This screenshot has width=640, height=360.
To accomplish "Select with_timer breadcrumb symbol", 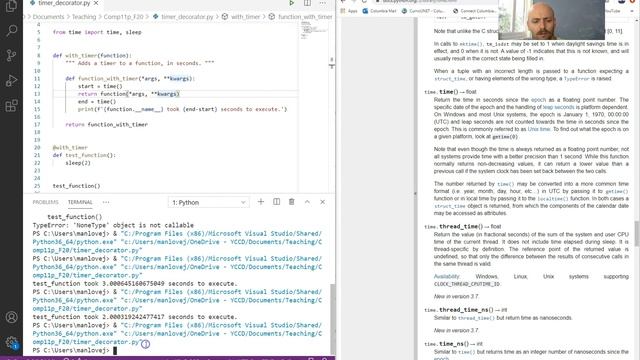I will click(x=245, y=17).
